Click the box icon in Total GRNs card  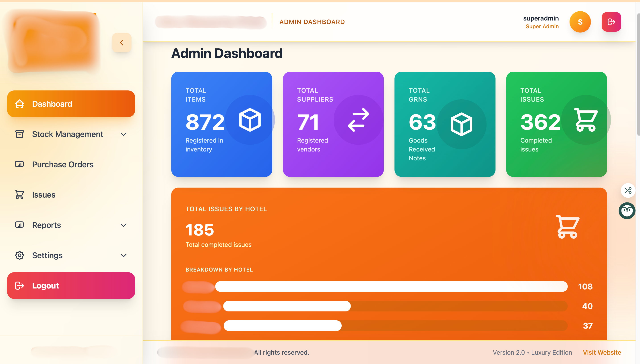[461, 124]
